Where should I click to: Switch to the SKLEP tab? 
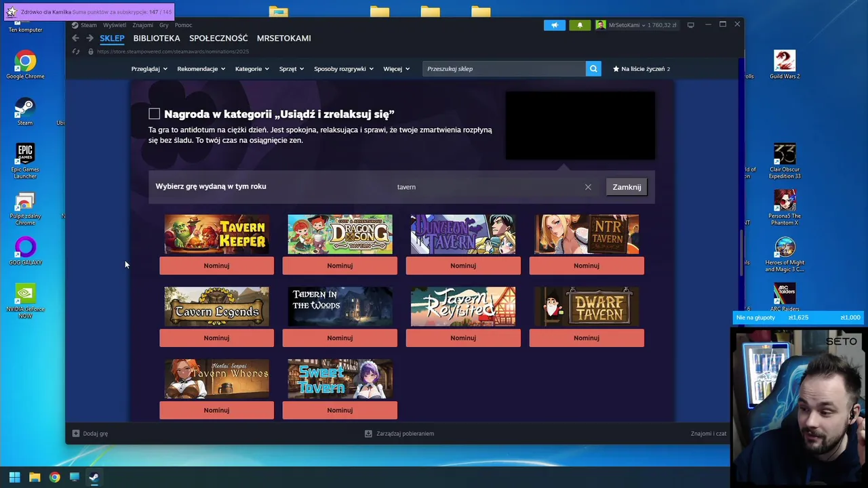(112, 38)
